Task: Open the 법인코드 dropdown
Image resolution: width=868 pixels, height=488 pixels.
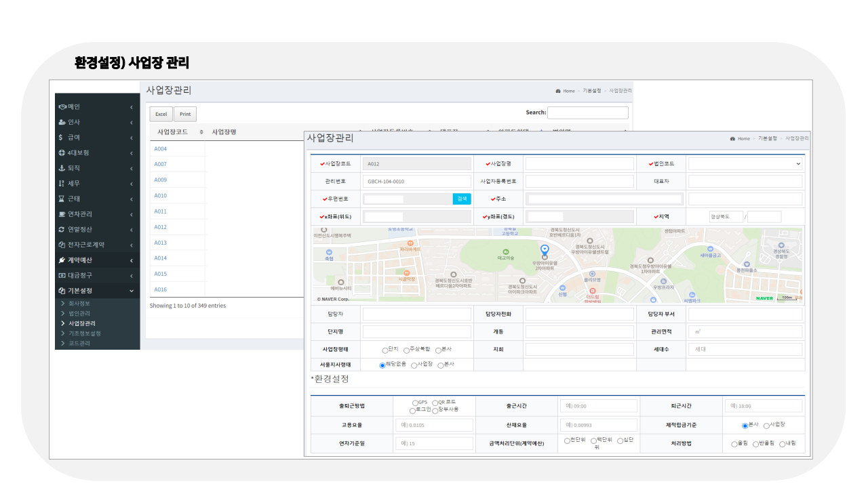Action: click(x=745, y=163)
